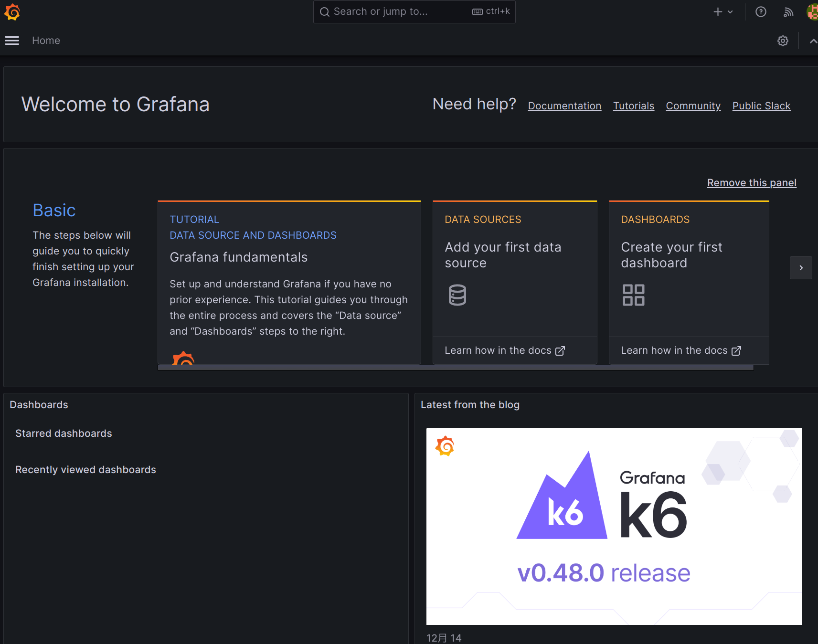Open the latest news feed icon
This screenshot has width=818, height=644.
[x=788, y=11]
